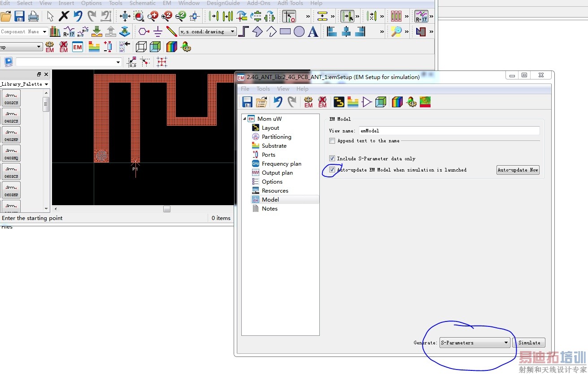Select Ports in the EM setup tree

pyautogui.click(x=269, y=155)
